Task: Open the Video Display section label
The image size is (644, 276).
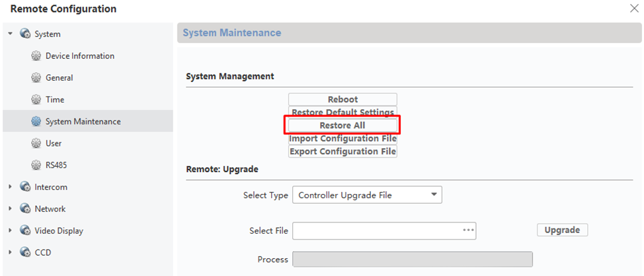Action: click(59, 231)
